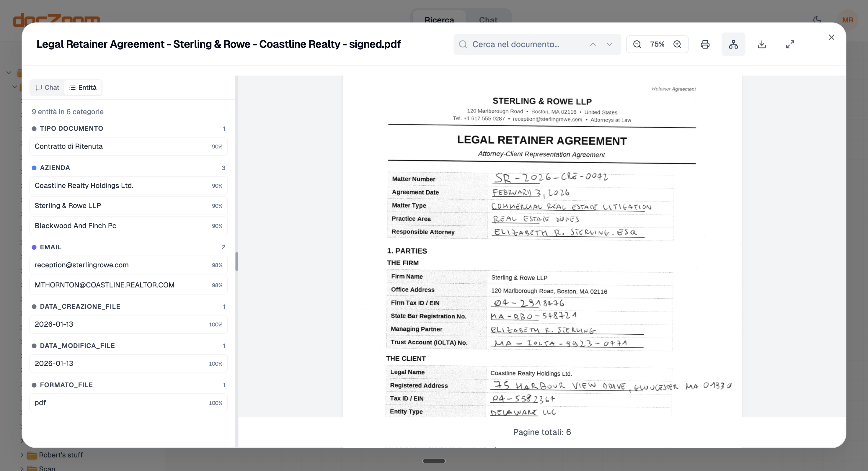Click 'Pagine totali: 6' page count

coord(542,432)
